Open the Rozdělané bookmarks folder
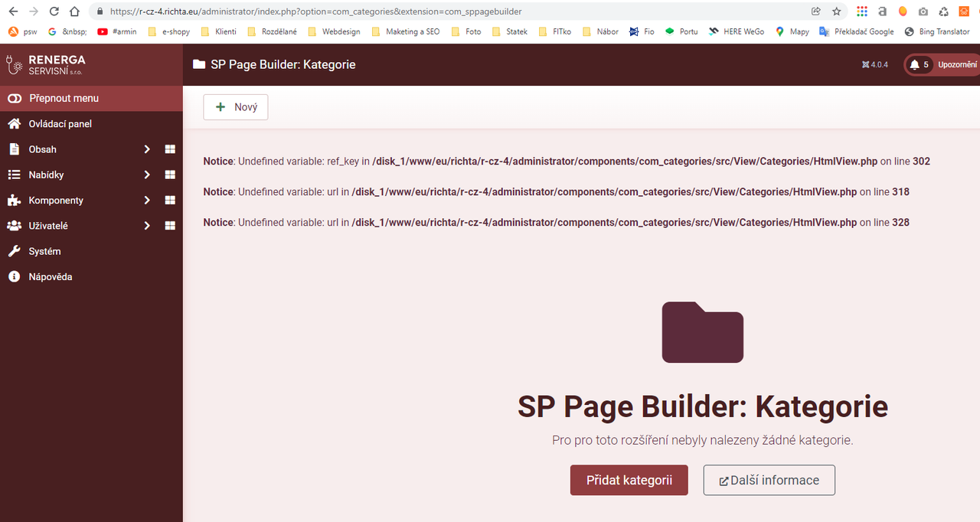 pyautogui.click(x=272, y=31)
